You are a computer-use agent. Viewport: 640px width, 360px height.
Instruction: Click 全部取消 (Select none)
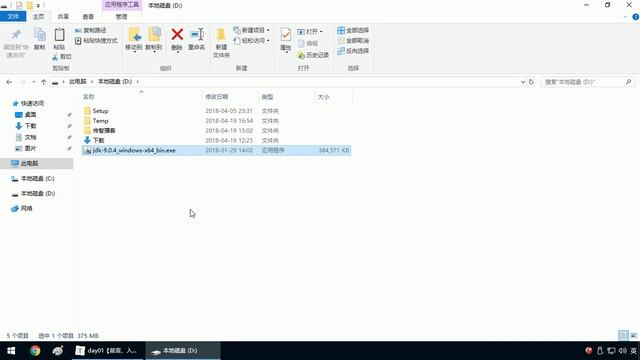[x=353, y=40]
